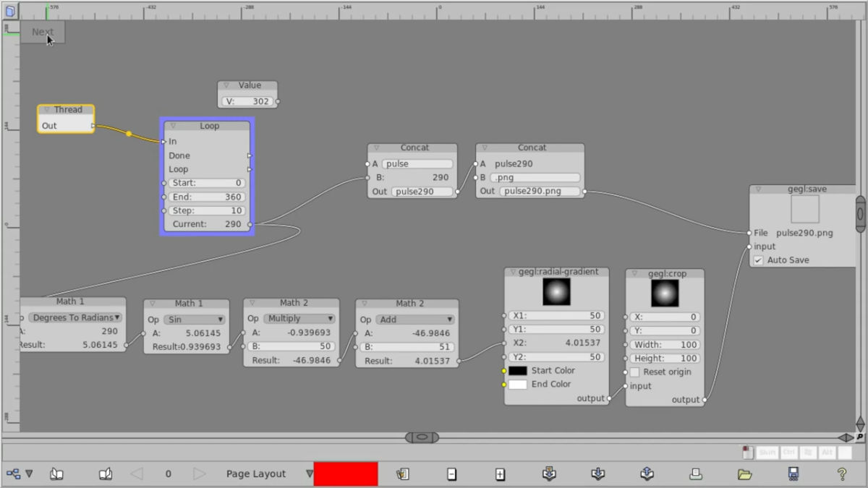
Task: Print the document using the printer icon
Action: (x=696, y=474)
